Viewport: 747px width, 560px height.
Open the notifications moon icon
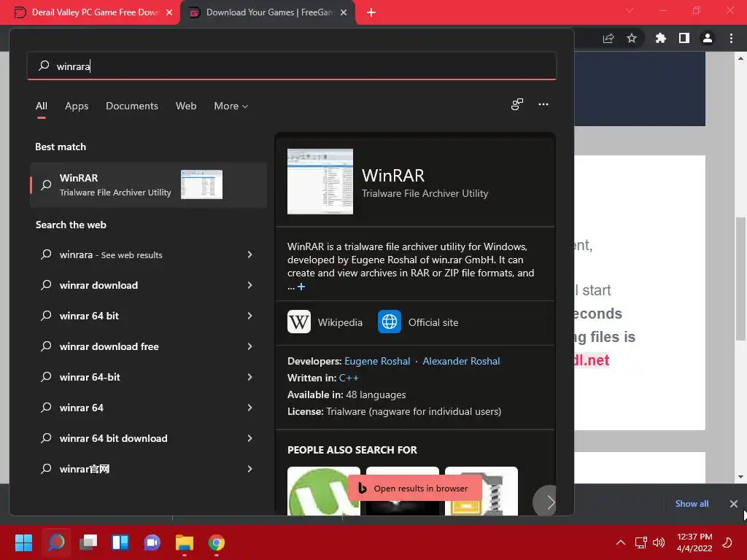pyautogui.click(x=727, y=542)
